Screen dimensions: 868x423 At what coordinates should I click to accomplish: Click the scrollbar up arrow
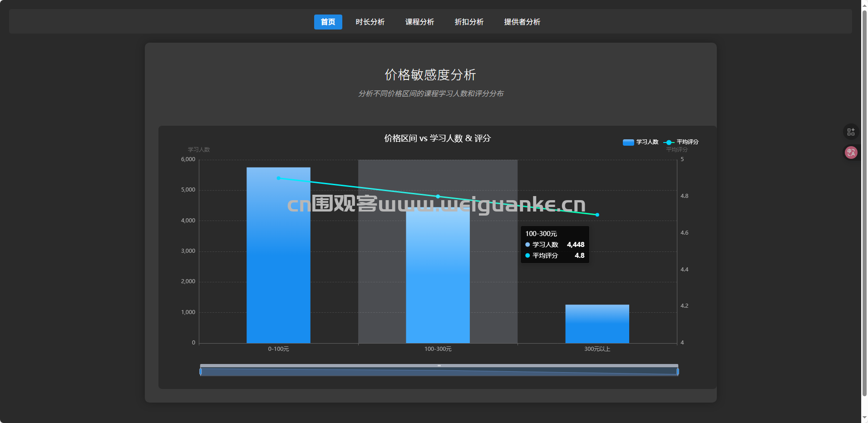pyautogui.click(x=864, y=4)
